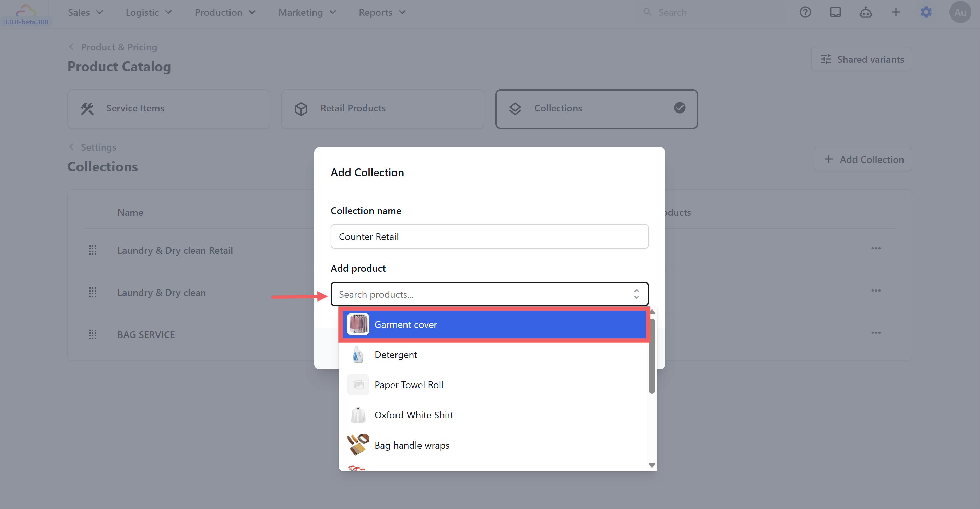This screenshot has width=980, height=509.
Task: Toggle the Search products combo box arrows
Action: coord(636,294)
